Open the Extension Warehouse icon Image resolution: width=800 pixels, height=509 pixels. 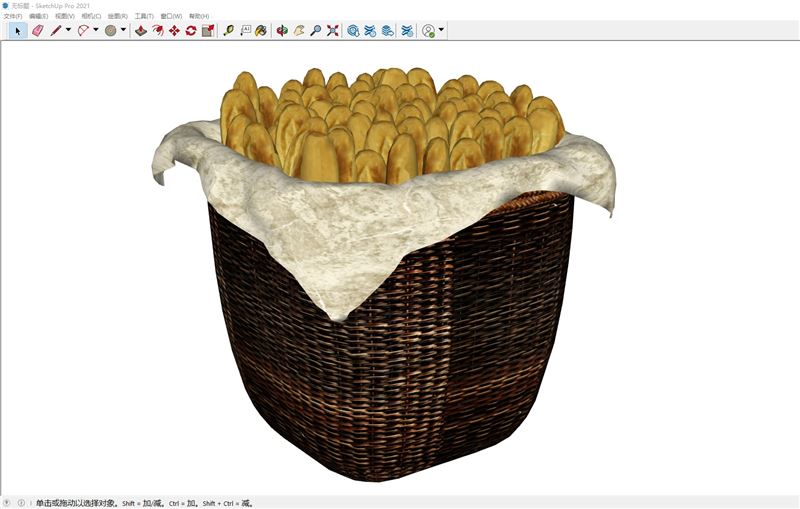[x=370, y=31]
